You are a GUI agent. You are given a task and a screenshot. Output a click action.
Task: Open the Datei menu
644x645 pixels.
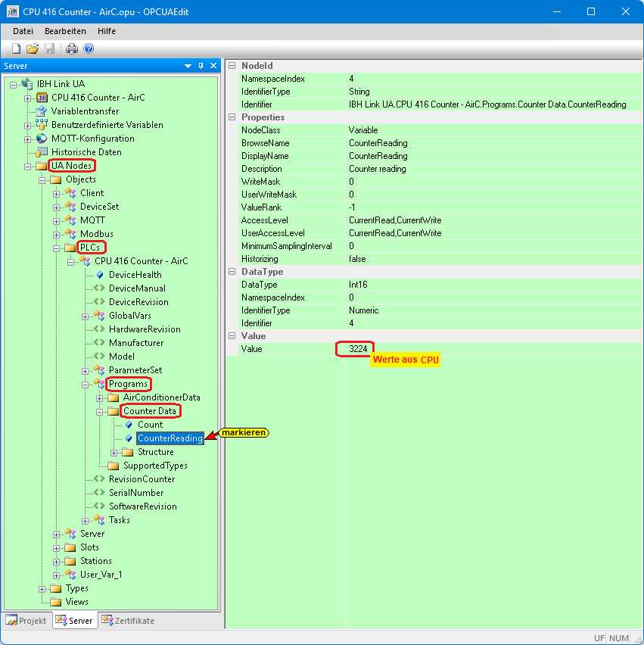[23, 31]
